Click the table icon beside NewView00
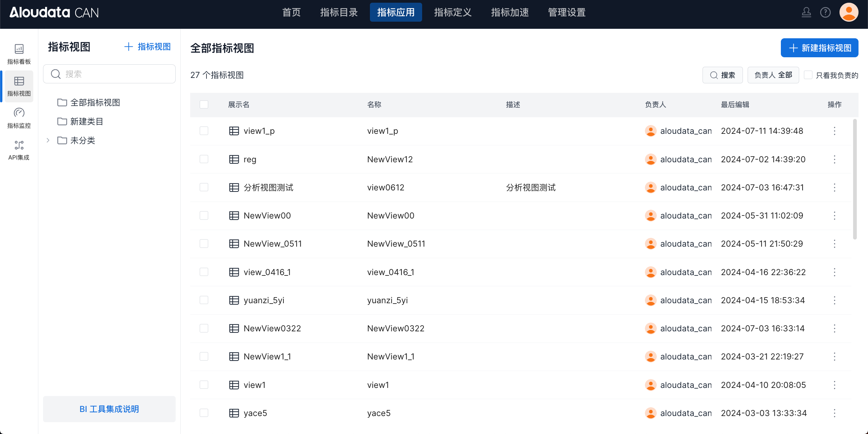Screen dimensions: 868x434 234,215
